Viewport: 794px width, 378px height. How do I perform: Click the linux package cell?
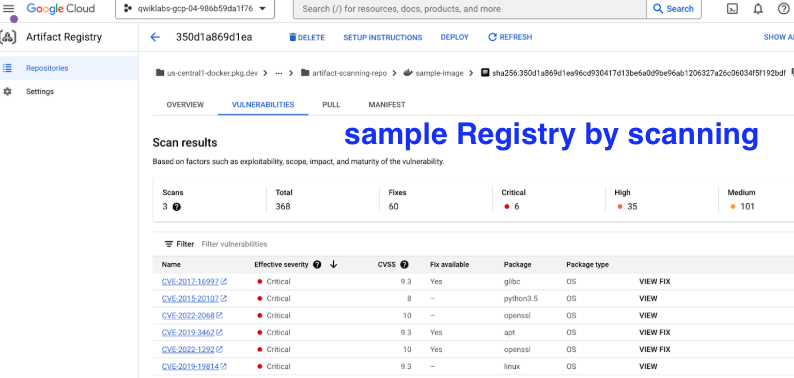pyautogui.click(x=512, y=366)
